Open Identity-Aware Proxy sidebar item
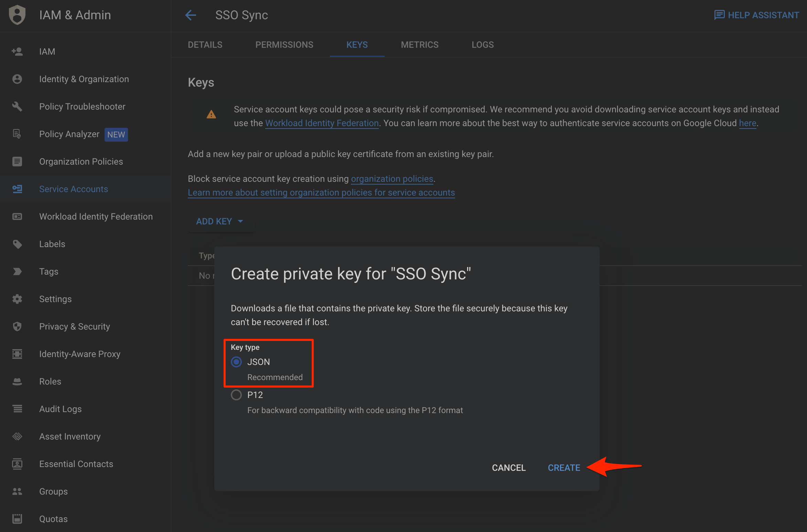Screen dimensions: 807x532 85,354
